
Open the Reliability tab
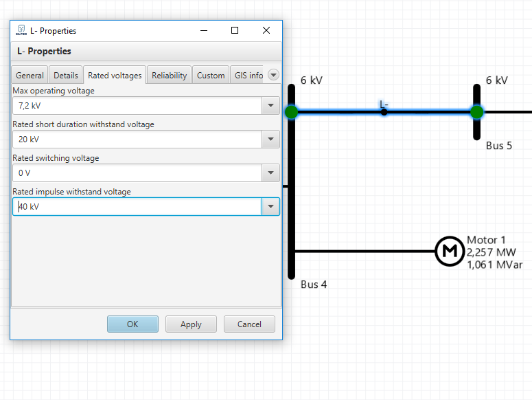[x=169, y=75]
